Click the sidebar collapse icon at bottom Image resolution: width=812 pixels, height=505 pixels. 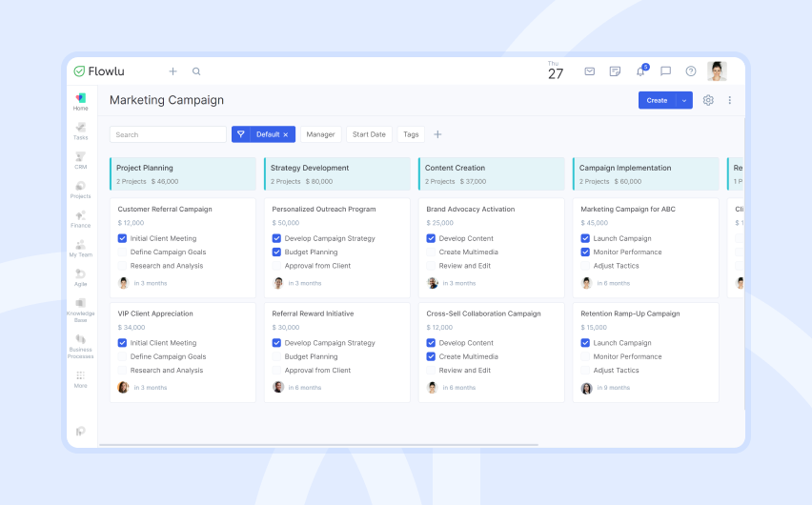click(x=80, y=431)
